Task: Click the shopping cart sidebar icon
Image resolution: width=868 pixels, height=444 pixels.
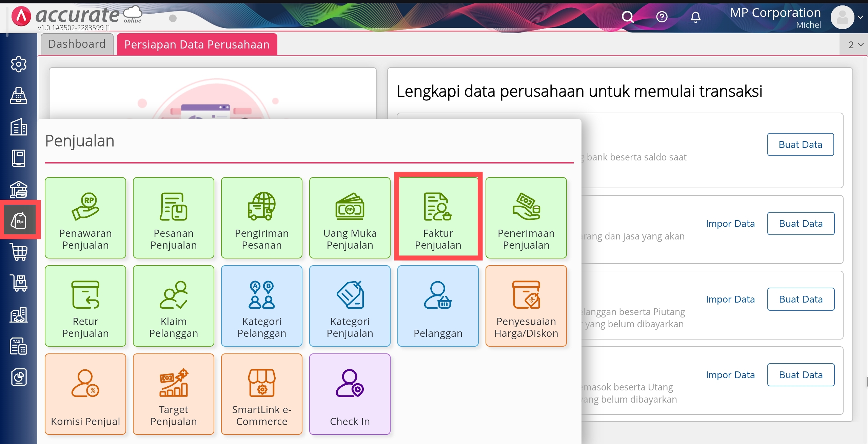Action: click(x=19, y=252)
